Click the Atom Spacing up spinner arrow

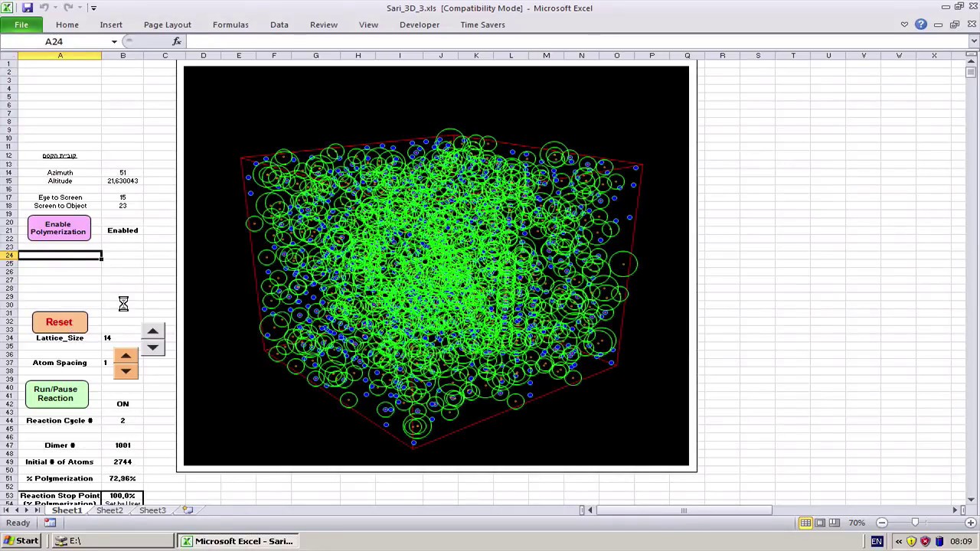pyautogui.click(x=125, y=355)
